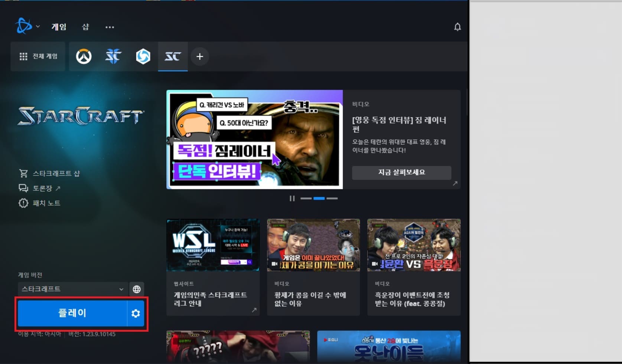Open the red ????? video thumbnail
The width and height of the screenshot is (622, 364).
pyautogui.click(x=238, y=347)
